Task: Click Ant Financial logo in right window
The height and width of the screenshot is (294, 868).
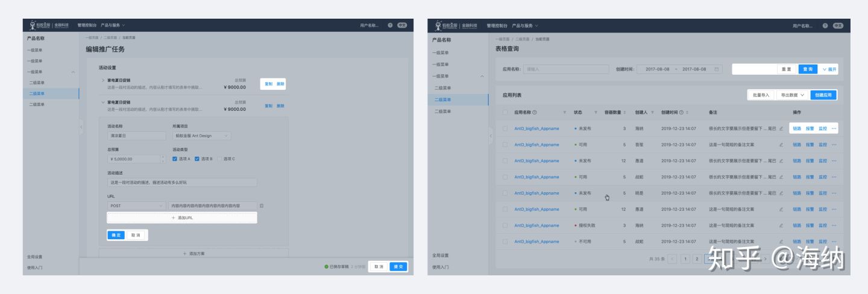Action: point(455,25)
